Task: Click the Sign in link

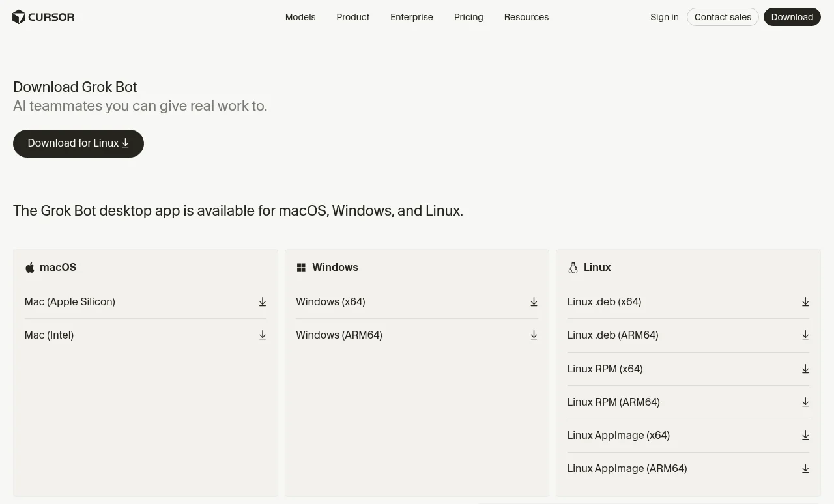Action: [x=665, y=17]
